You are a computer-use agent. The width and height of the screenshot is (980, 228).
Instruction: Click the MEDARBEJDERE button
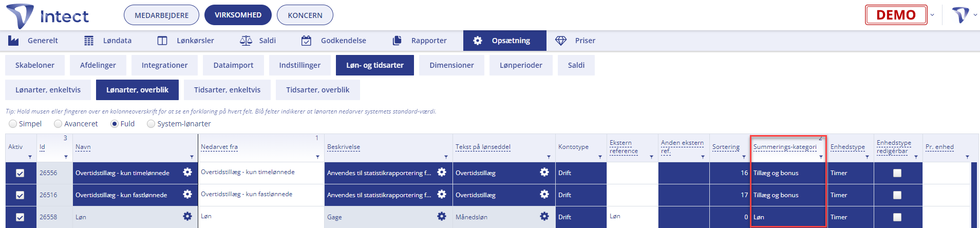(x=161, y=15)
